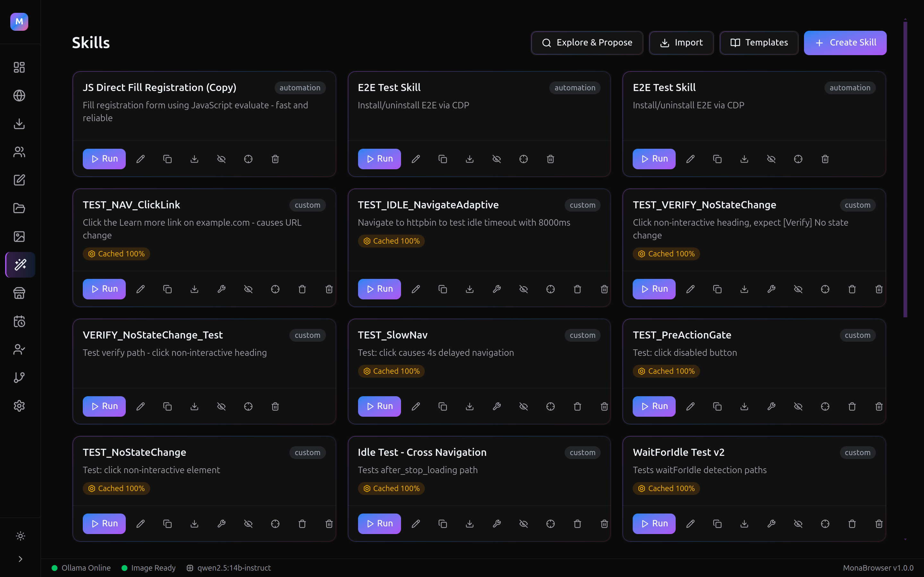The width and height of the screenshot is (924, 577).
Task: Open the Templates panel
Action: (759, 43)
